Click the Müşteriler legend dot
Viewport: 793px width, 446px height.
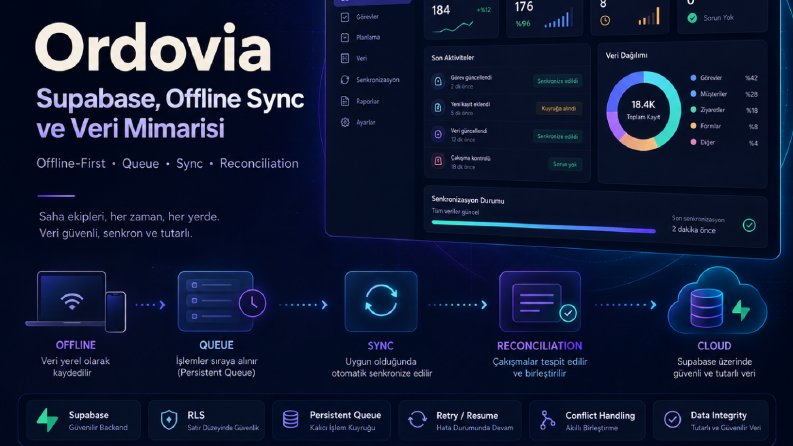tap(693, 94)
